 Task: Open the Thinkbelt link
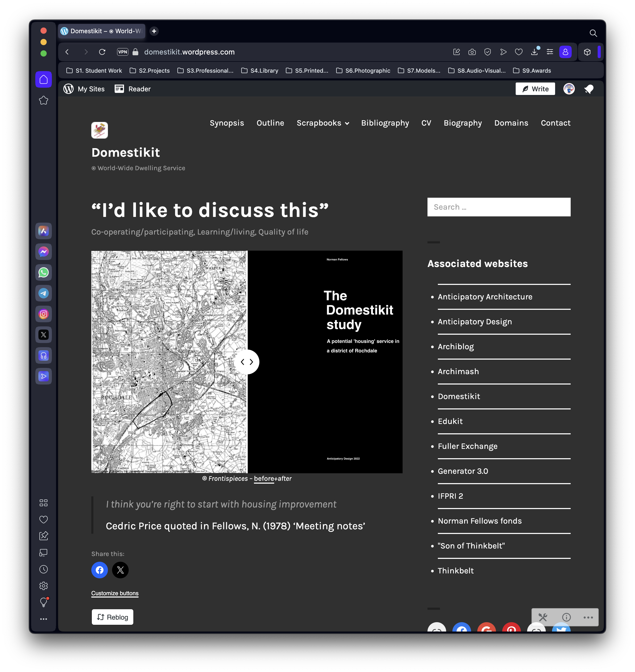pos(455,571)
